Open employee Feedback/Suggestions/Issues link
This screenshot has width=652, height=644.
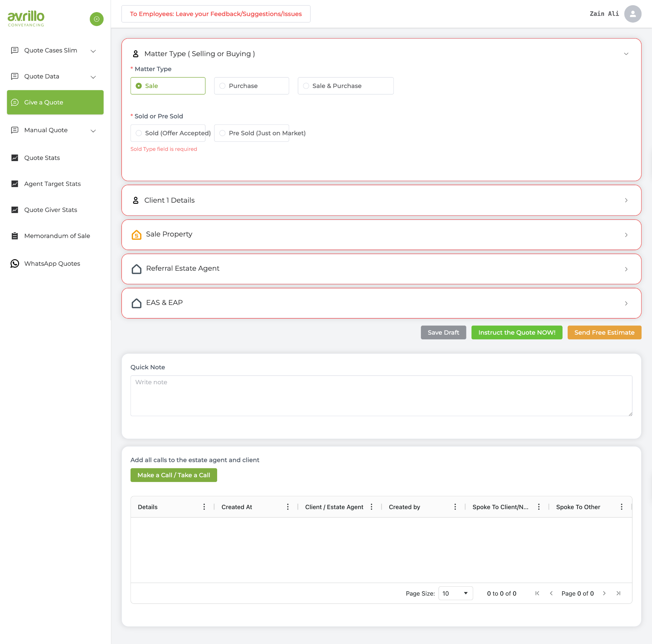216,14
